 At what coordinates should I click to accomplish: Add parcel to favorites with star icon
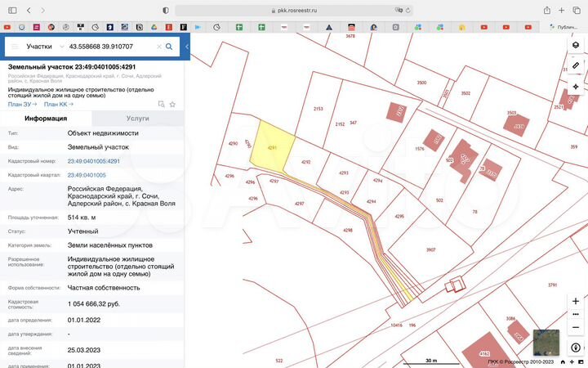172,105
